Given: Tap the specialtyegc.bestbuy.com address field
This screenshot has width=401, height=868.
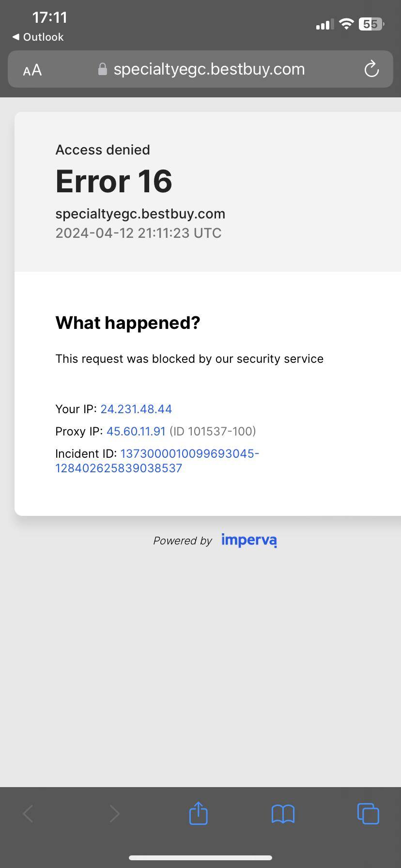Looking at the screenshot, I should tap(209, 69).
